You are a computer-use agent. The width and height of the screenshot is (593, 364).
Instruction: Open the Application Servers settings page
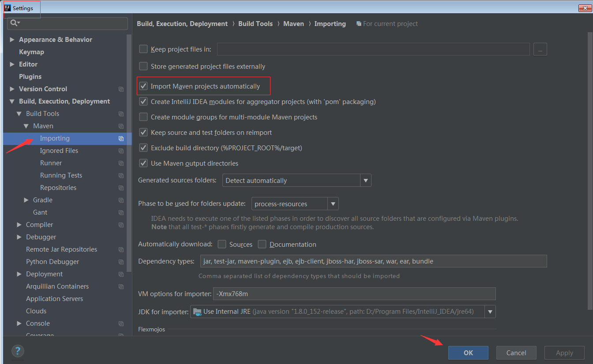[x=54, y=299]
